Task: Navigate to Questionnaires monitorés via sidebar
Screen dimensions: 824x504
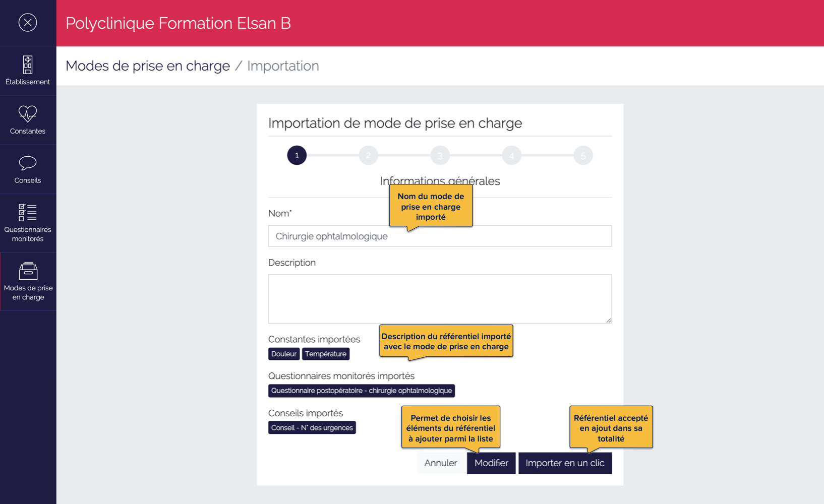Action: (28, 222)
